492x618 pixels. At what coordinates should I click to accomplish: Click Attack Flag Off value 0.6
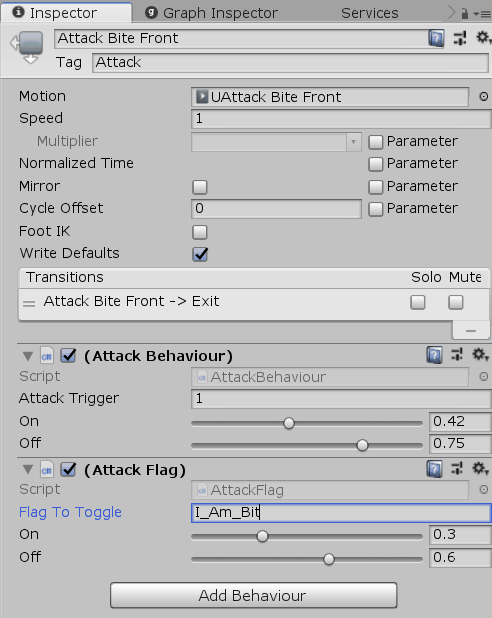pos(460,557)
